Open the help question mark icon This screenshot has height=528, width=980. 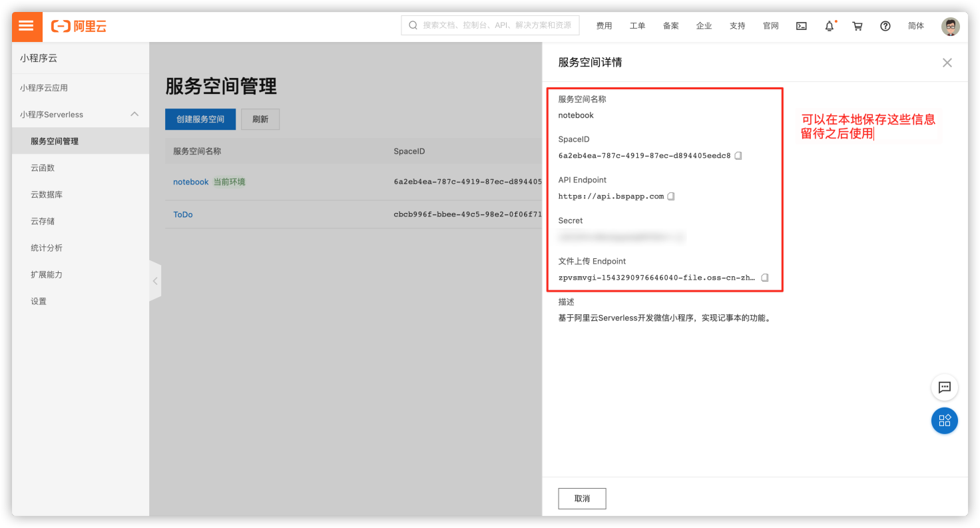[885, 26]
